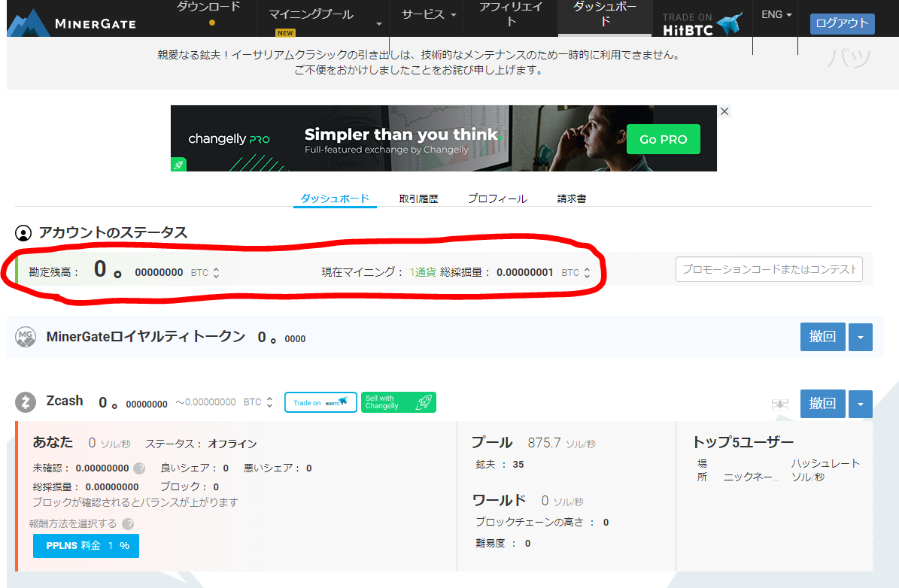Focus the promotion code input field

(x=769, y=269)
